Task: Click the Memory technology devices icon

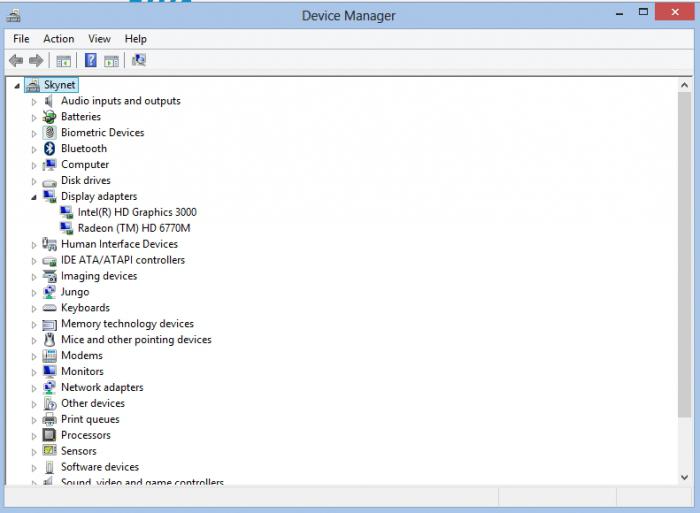Action: click(x=49, y=325)
